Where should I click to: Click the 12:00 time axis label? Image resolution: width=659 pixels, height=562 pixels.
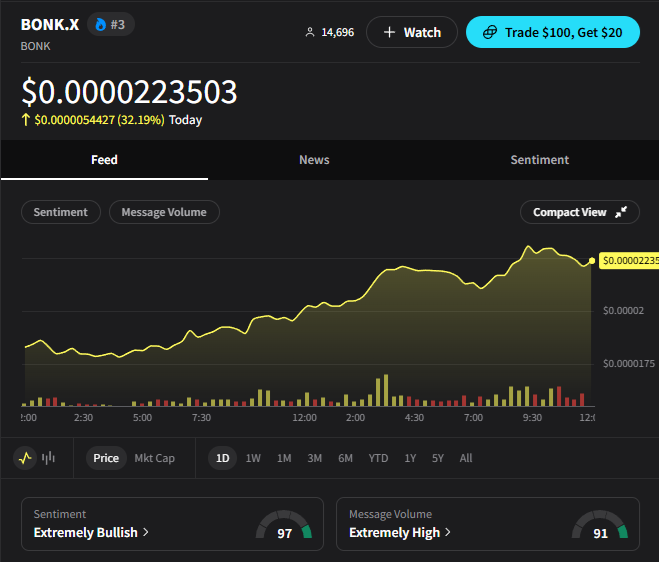(x=304, y=418)
